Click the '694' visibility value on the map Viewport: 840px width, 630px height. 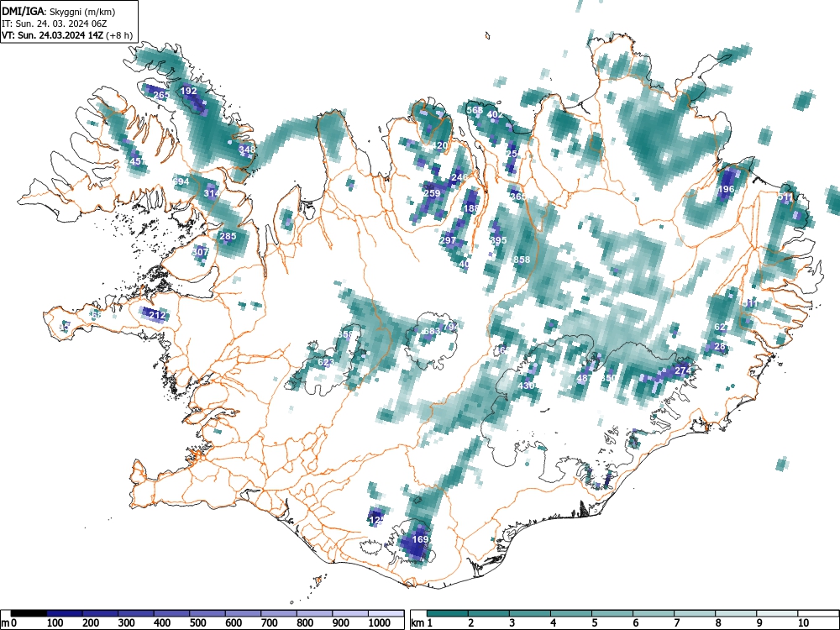coord(181,181)
